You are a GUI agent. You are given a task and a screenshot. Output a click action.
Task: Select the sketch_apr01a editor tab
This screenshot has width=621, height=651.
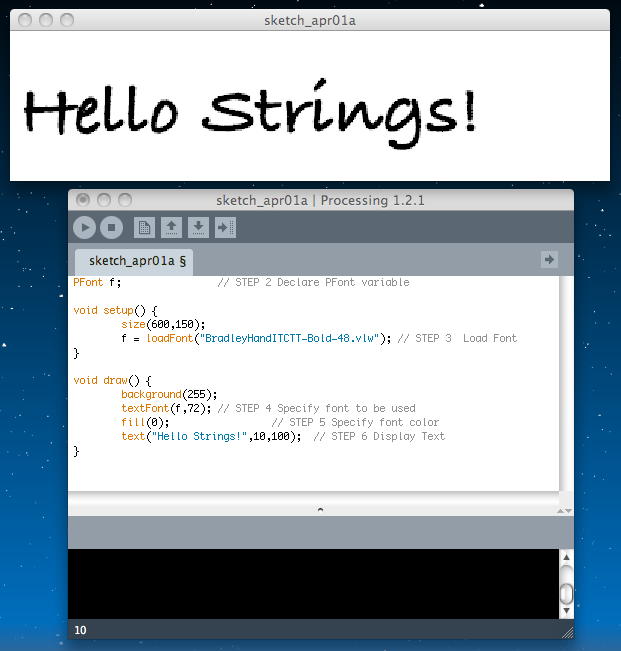pyautogui.click(x=134, y=262)
